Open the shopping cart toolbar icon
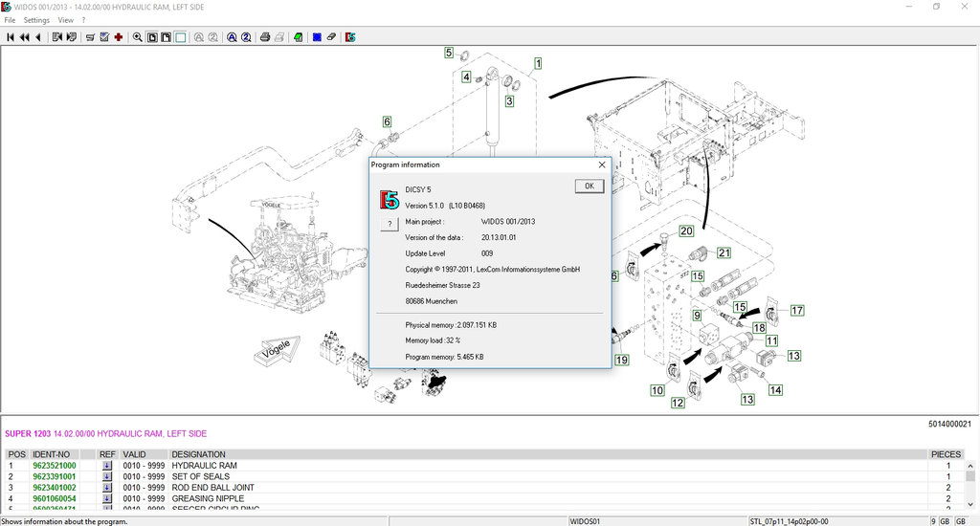980x526 pixels. (90, 38)
